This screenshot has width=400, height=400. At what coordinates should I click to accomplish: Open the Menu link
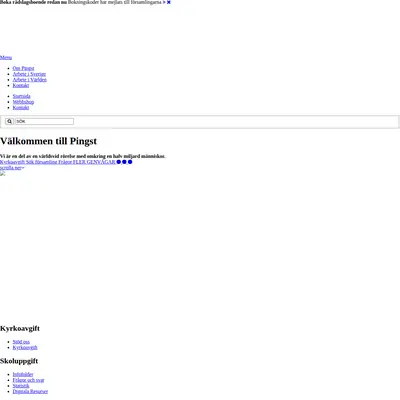6,57
